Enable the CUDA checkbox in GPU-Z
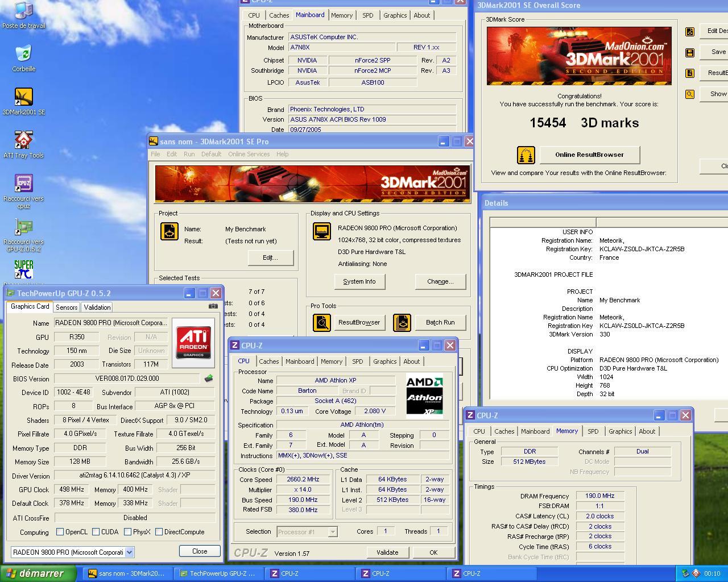The width and height of the screenshot is (728, 582). (96, 532)
